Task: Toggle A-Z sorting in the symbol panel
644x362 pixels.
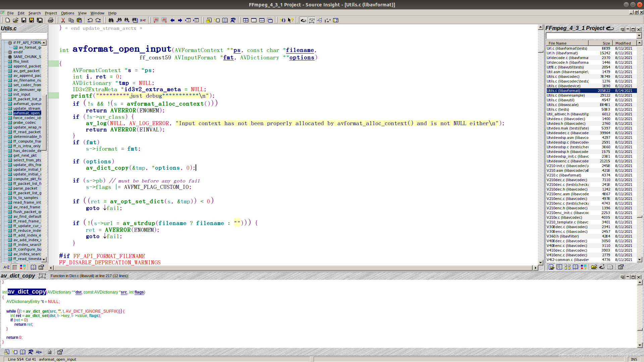Action: (x=6, y=267)
